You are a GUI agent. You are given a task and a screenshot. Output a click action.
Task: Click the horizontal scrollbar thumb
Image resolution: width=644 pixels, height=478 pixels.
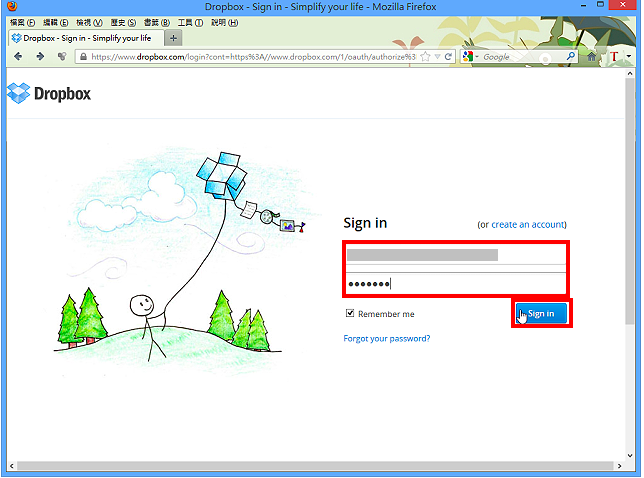click(x=315, y=466)
